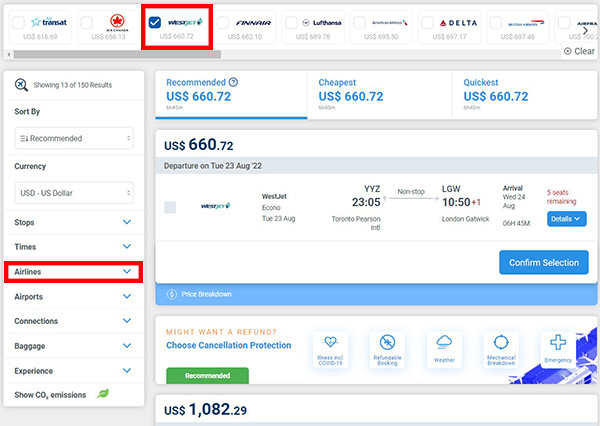Expand the Airports filter
The height and width of the screenshot is (426, 600).
coord(73,296)
